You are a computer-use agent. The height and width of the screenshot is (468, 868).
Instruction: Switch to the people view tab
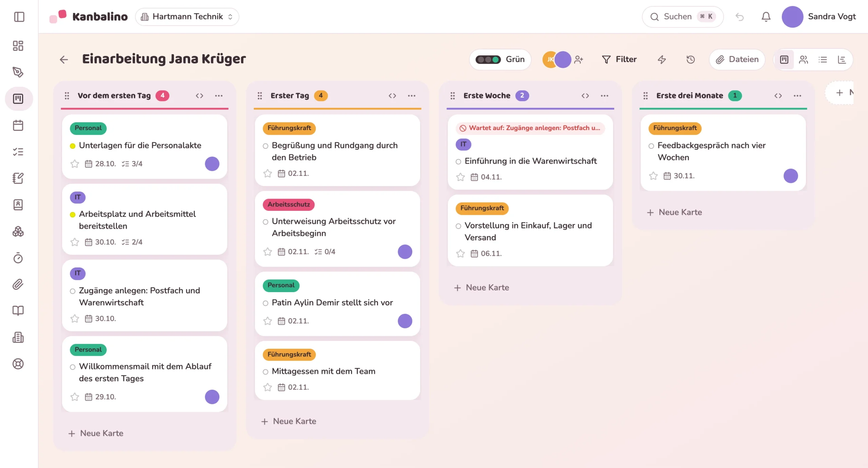click(x=804, y=60)
